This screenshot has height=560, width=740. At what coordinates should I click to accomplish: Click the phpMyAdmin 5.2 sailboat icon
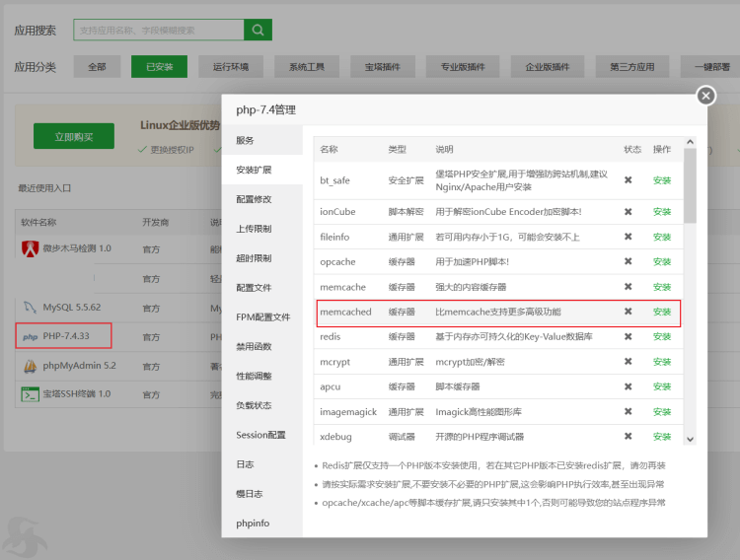click(31, 366)
